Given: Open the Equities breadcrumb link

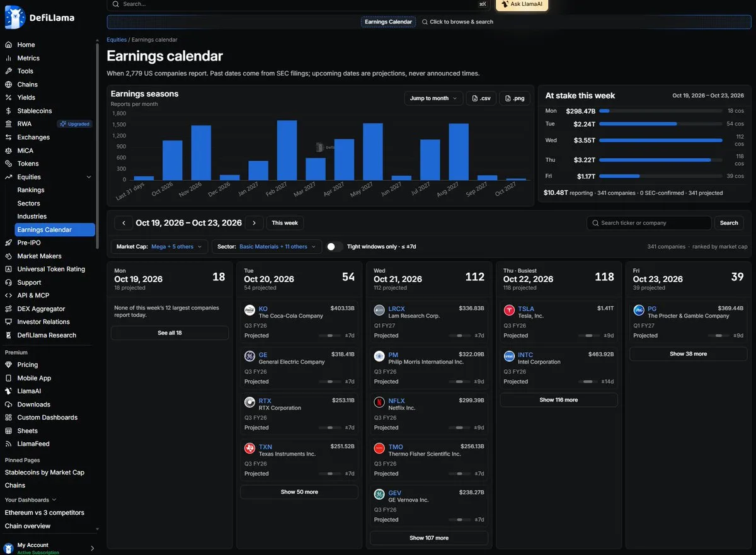Looking at the screenshot, I should pyautogui.click(x=117, y=40).
